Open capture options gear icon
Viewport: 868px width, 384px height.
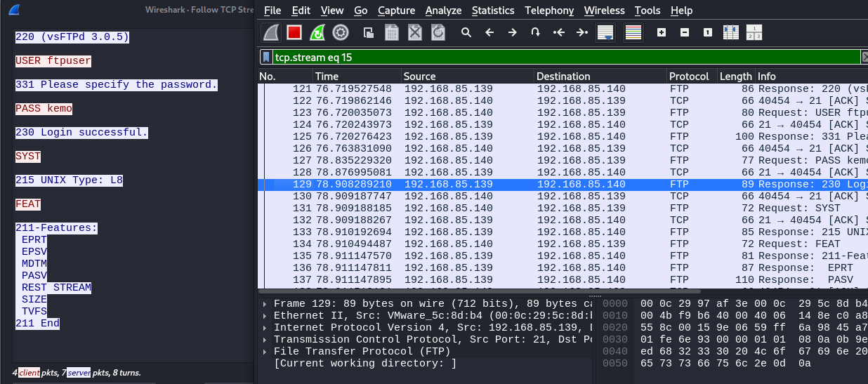click(x=341, y=32)
